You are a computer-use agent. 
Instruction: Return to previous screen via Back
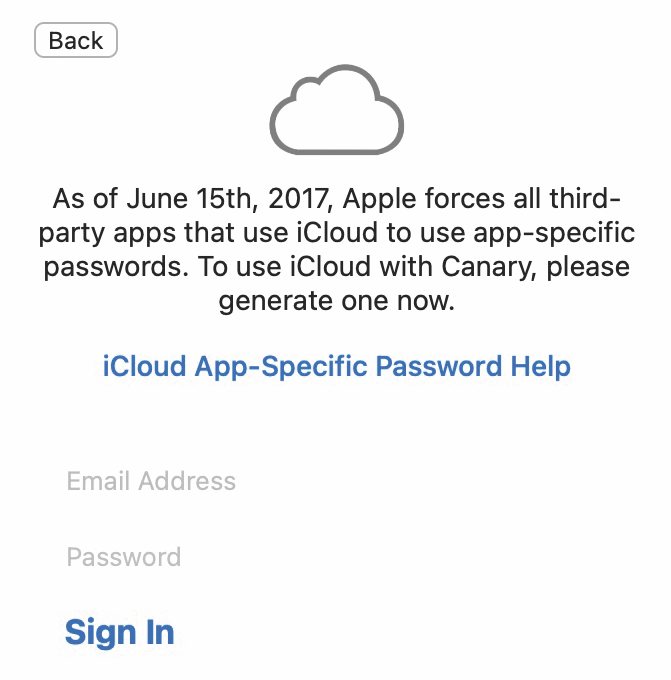click(x=76, y=40)
